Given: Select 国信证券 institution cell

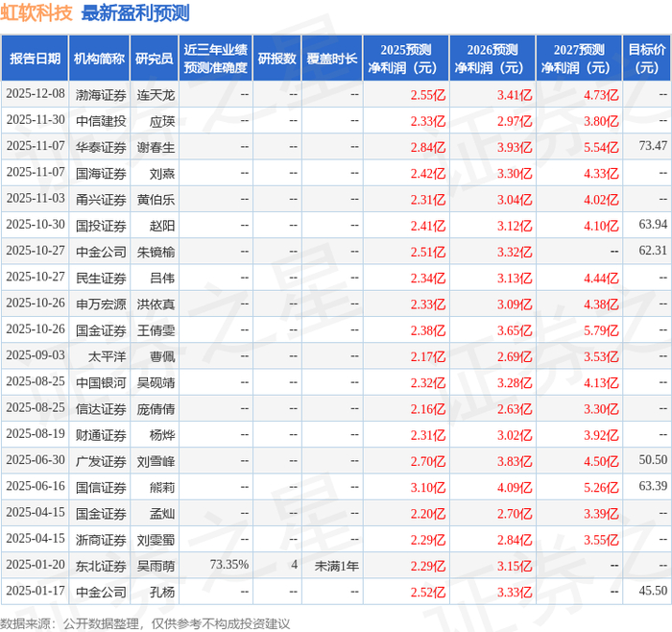Looking at the screenshot, I should coord(101,487).
